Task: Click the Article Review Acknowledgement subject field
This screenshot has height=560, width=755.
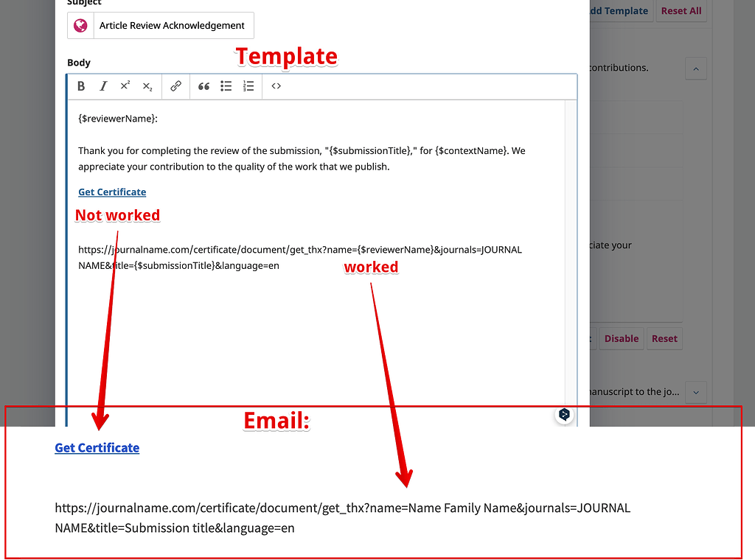Action: pos(173,25)
